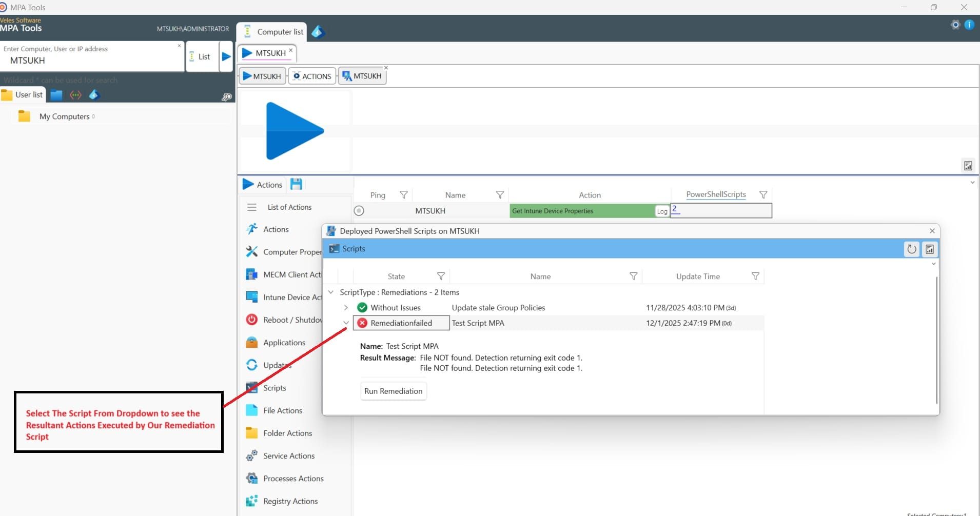Sort by PowerShellScripts column header
980x516 pixels.
pos(716,194)
